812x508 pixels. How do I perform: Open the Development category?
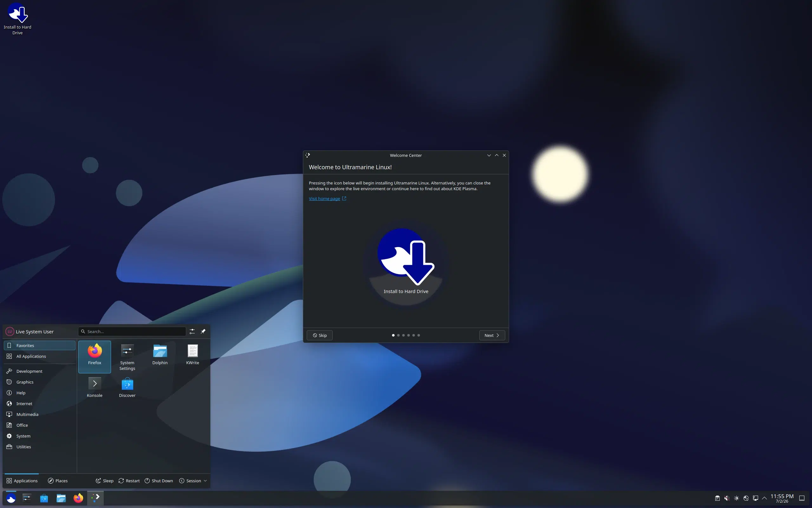(40, 371)
